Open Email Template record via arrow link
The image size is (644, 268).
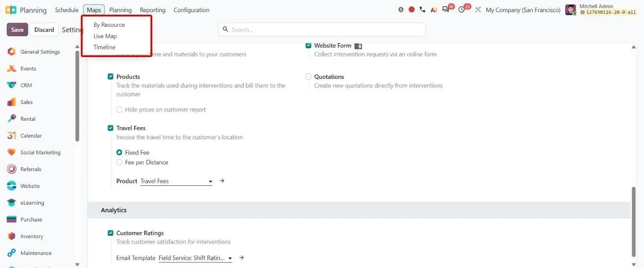click(241, 258)
